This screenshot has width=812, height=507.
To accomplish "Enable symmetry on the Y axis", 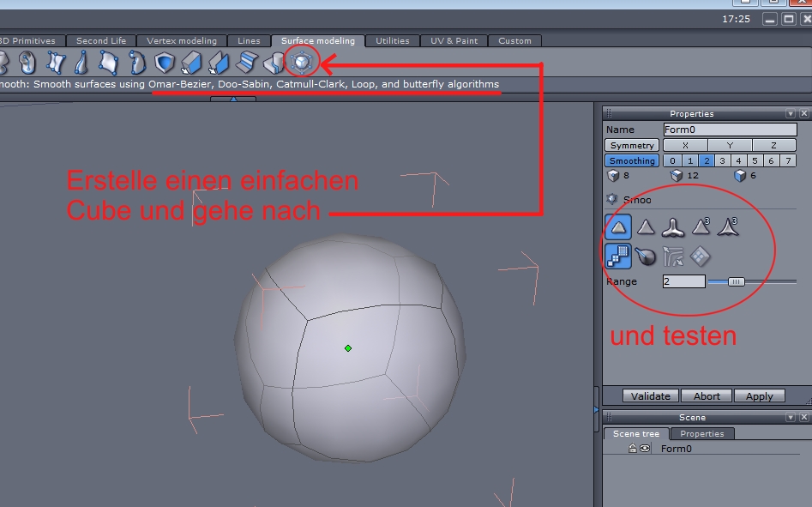I will pyautogui.click(x=730, y=146).
